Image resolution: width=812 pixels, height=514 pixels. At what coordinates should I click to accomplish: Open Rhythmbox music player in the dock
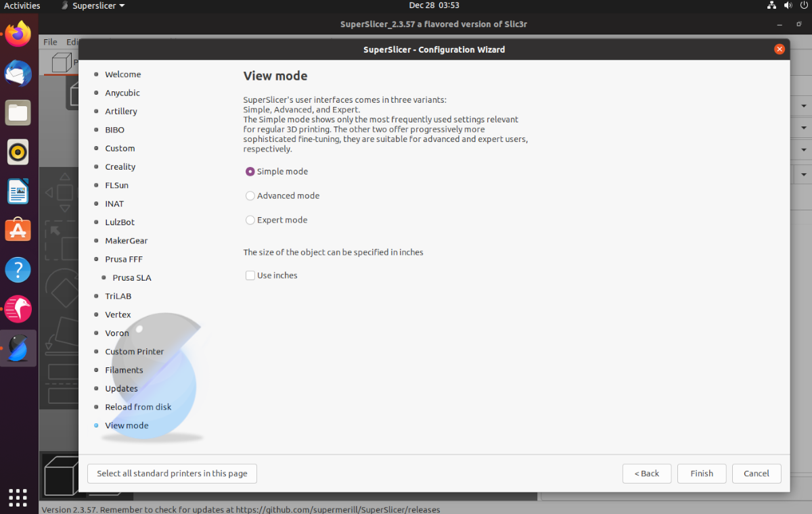pyautogui.click(x=18, y=152)
